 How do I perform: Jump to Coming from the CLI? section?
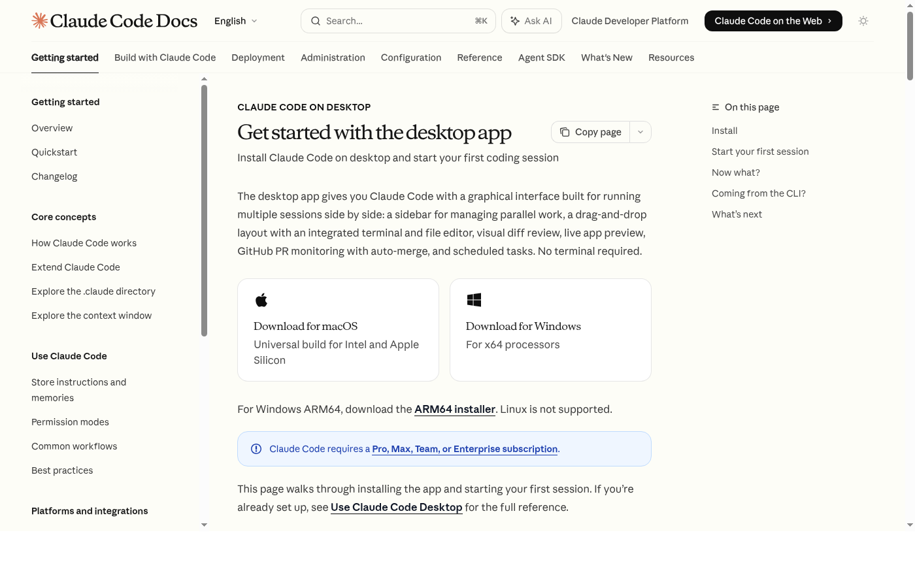tap(759, 193)
